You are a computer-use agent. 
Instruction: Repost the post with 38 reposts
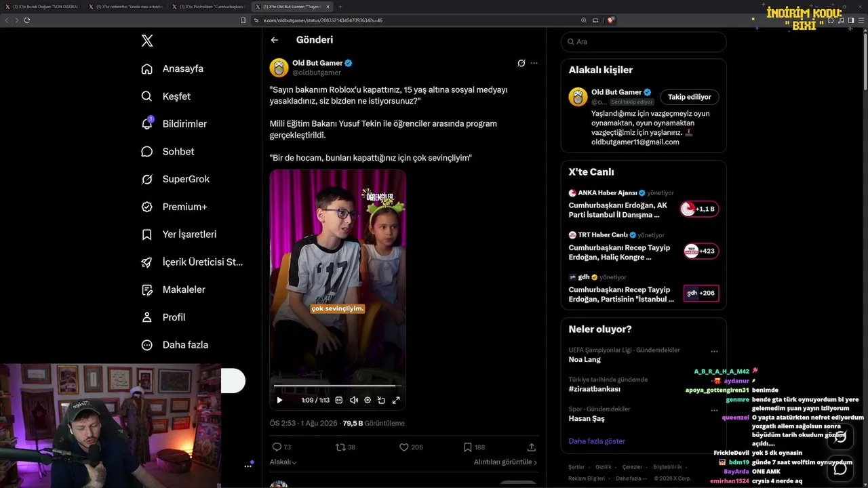pos(346,447)
